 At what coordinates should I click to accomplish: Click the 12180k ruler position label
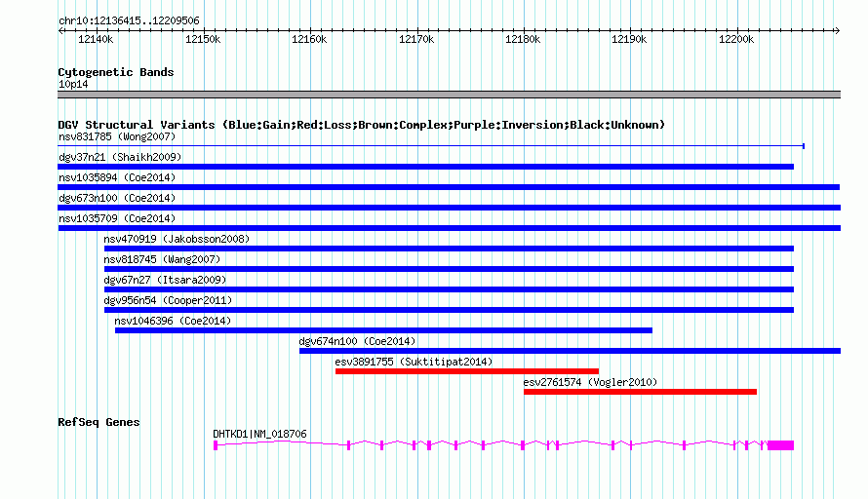523,39
